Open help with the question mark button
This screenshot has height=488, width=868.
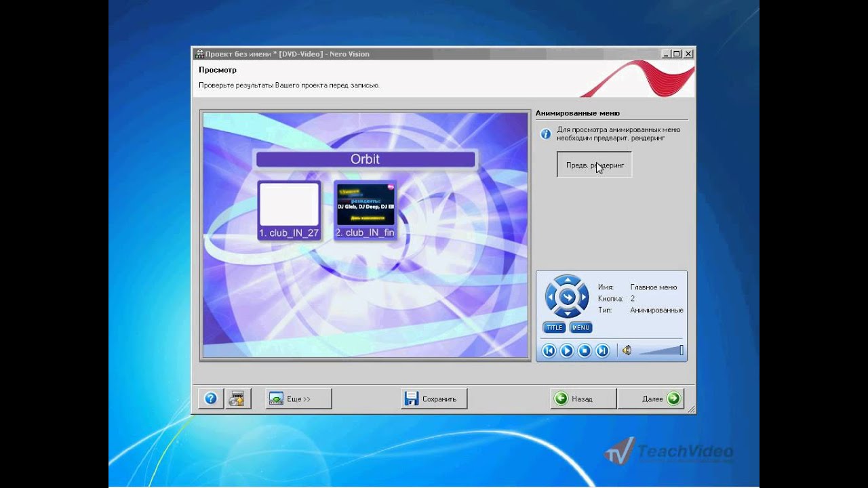pyautogui.click(x=211, y=399)
